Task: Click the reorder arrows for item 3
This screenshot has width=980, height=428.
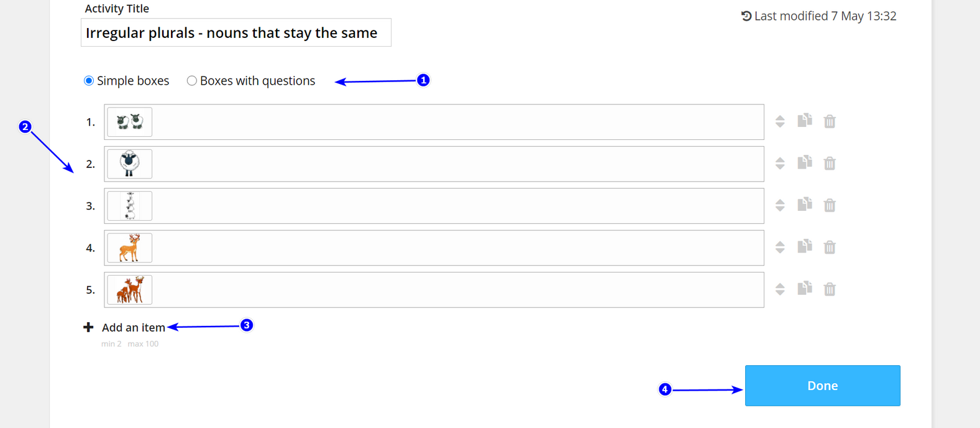Action: click(781, 205)
